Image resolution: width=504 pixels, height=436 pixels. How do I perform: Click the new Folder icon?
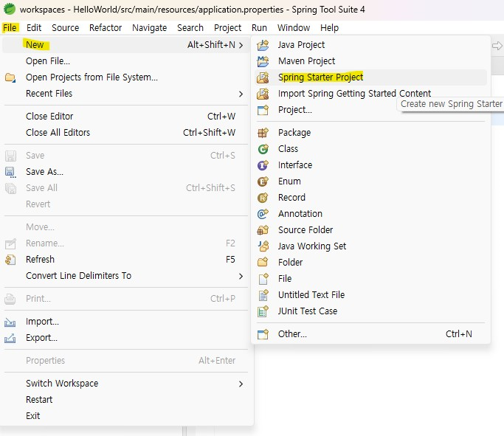point(263,262)
